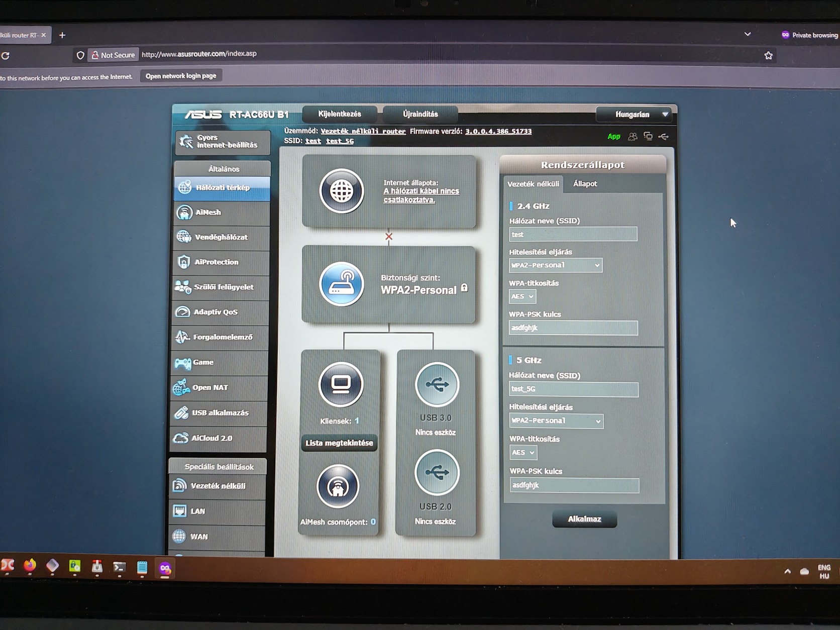Open AiMesh in the sidebar
840x630 pixels.
pos(222,213)
